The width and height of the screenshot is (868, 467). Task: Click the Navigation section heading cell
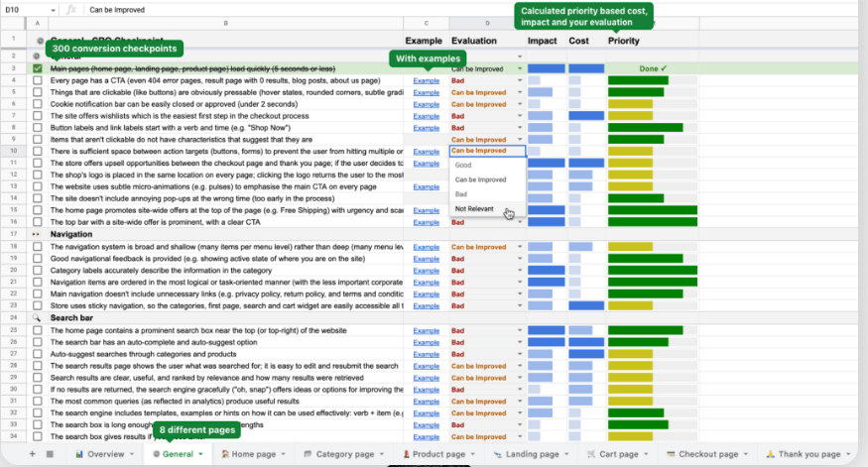click(226, 234)
